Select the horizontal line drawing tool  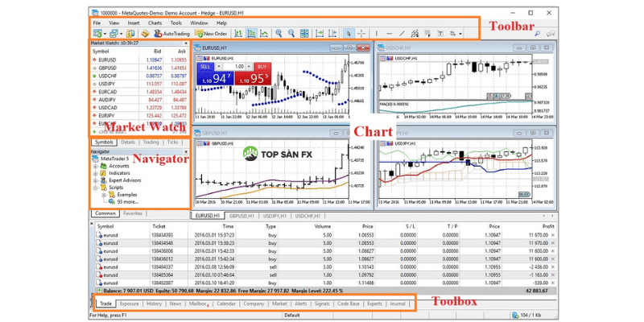[x=390, y=33]
